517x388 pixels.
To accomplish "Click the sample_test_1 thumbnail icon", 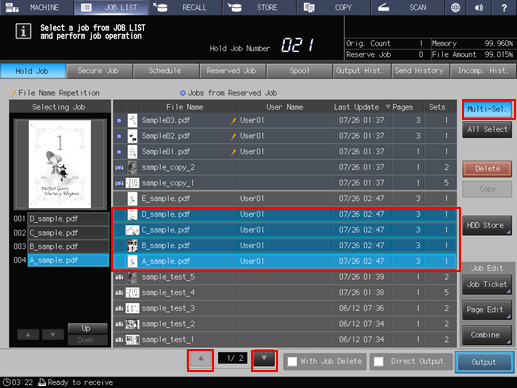I will (x=132, y=340).
